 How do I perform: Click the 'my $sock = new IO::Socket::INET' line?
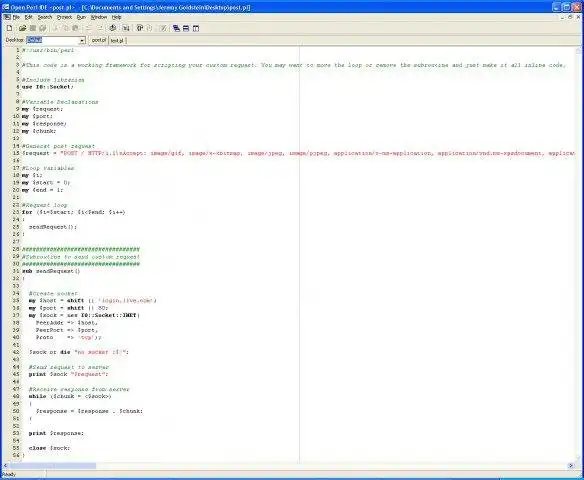click(x=84, y=315)
